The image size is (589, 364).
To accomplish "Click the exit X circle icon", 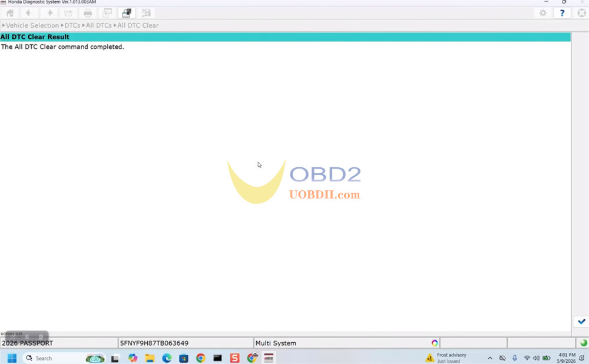I will pyautogui.click(x=581, y=13).
